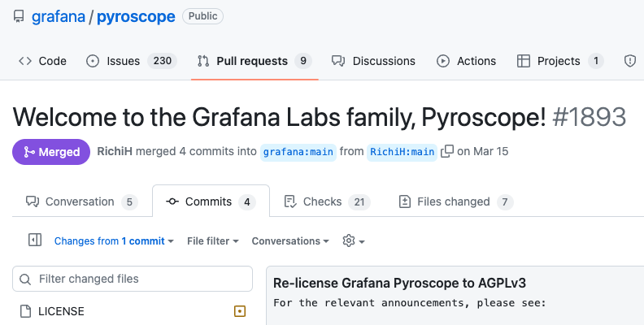Screen dimensions: 644x325
Task: Collapse the file tree sidebar
Action: pos(35,240)
